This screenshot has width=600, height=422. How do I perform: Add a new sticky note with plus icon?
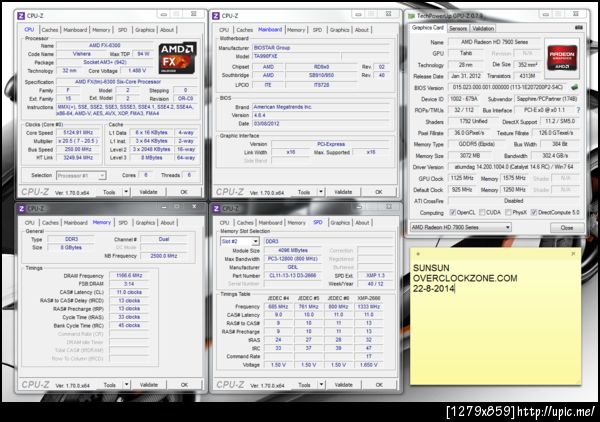418,254
